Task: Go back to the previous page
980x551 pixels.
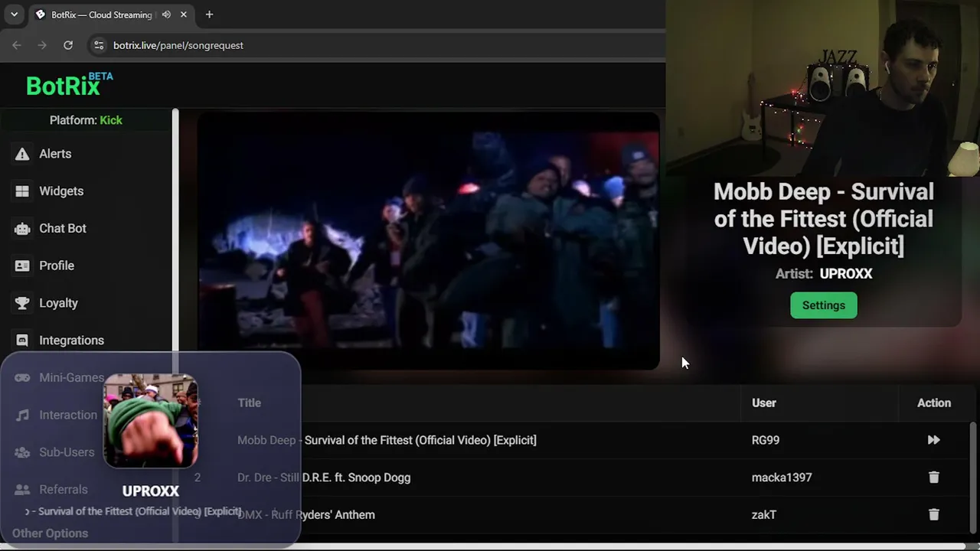Action: (x=17, y=45)
